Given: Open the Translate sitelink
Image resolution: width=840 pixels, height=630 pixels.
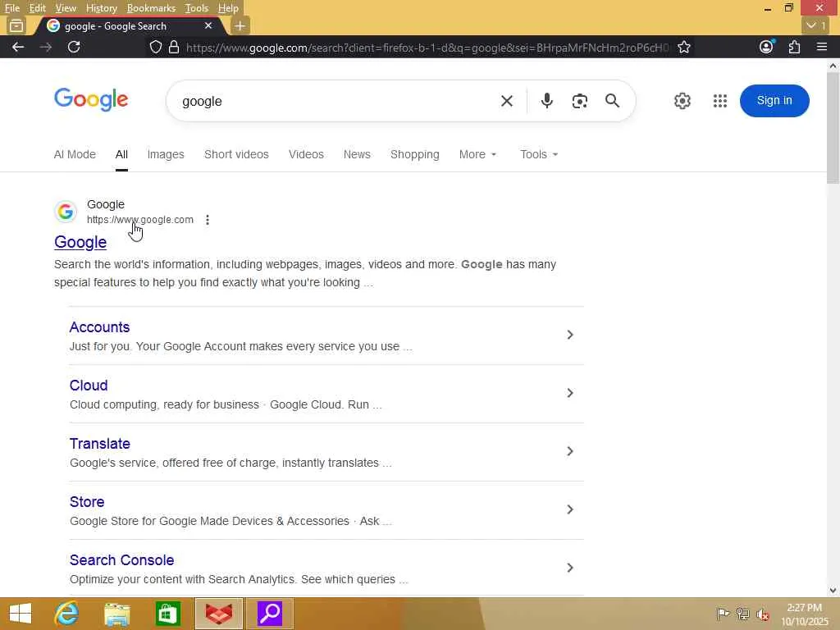Looking at the screenshot, I should (x=99, y=444).
